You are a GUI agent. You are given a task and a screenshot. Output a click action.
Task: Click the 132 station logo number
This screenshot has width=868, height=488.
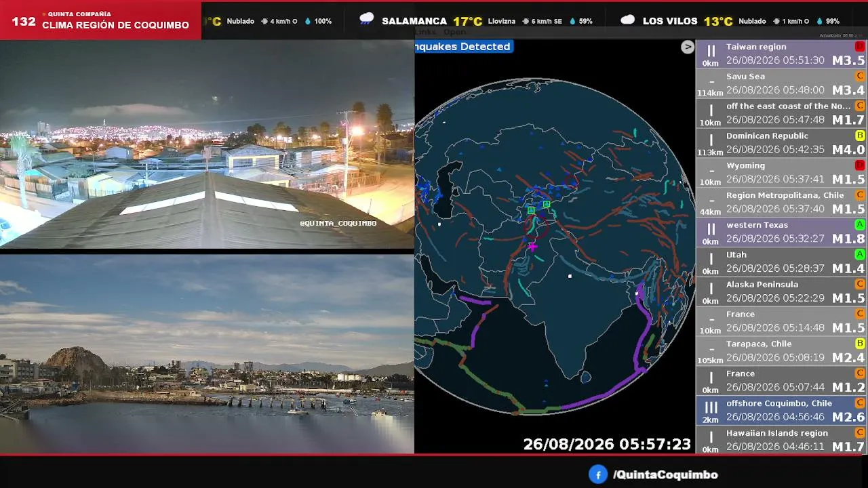coord(24,22)
